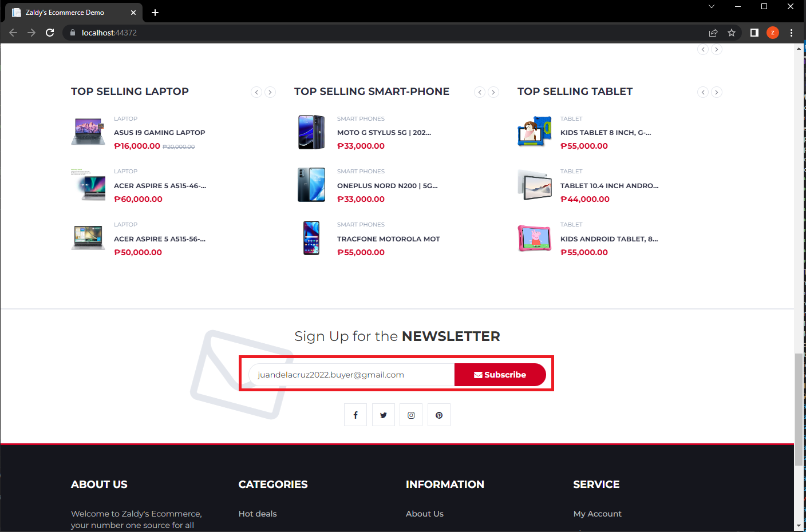Click the next chevron for Top Selling Tablet
Viewport: 806px width, 532px height.
tap(717, 92)
